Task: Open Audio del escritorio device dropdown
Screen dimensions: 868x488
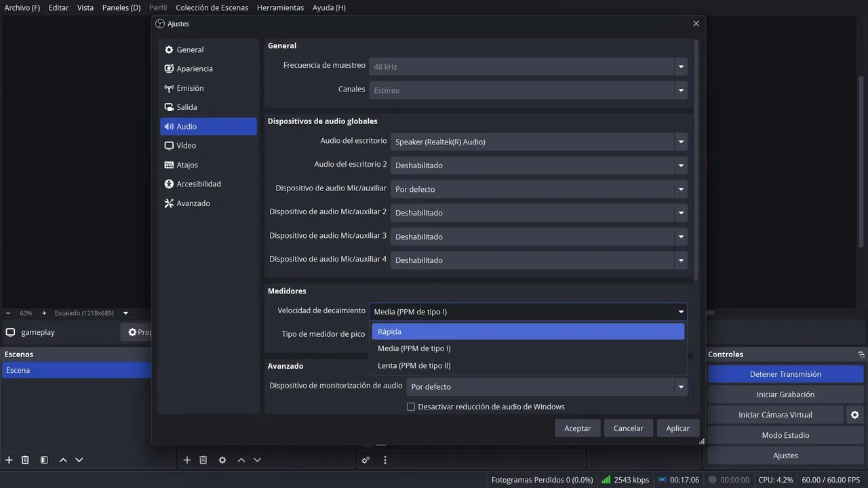Action: pyautogui.click(x=538, y=142)
